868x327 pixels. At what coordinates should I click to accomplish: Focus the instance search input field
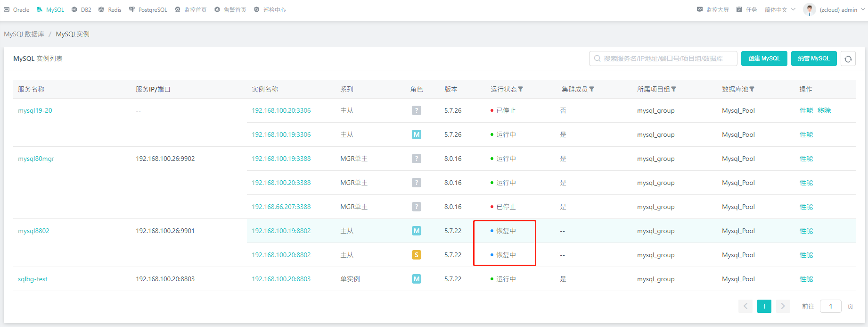coord(663,59)
